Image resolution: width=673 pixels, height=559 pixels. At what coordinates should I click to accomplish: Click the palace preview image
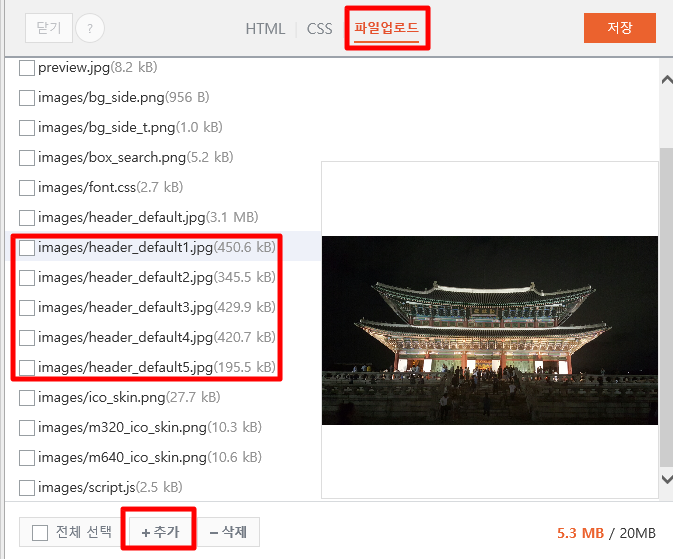490,330
